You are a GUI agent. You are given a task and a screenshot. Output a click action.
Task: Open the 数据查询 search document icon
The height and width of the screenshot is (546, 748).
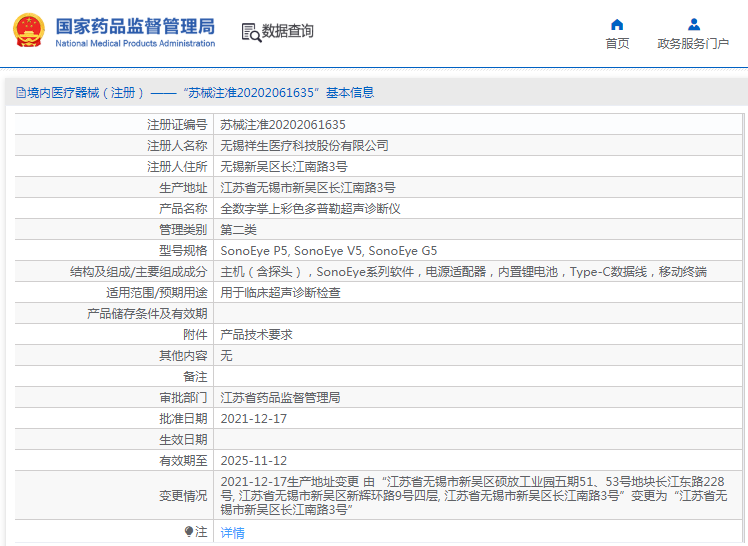tap(251, 32)
